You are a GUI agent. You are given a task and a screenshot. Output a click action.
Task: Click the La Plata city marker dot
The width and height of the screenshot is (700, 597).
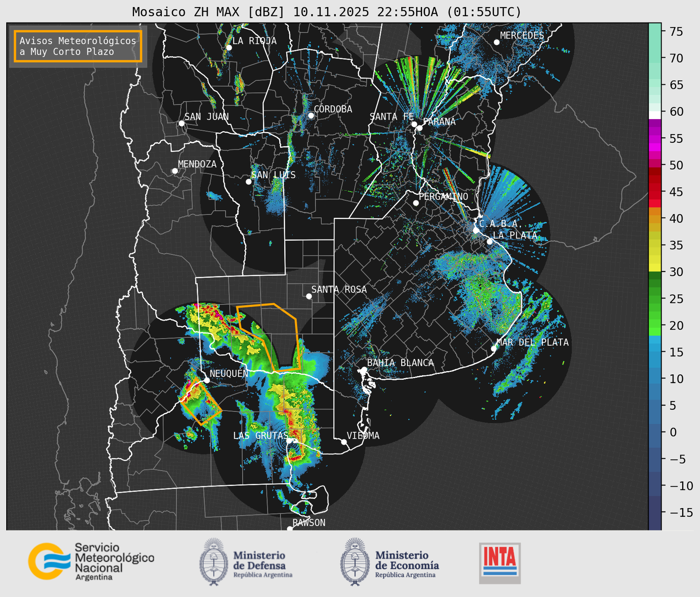pos(490,242)
